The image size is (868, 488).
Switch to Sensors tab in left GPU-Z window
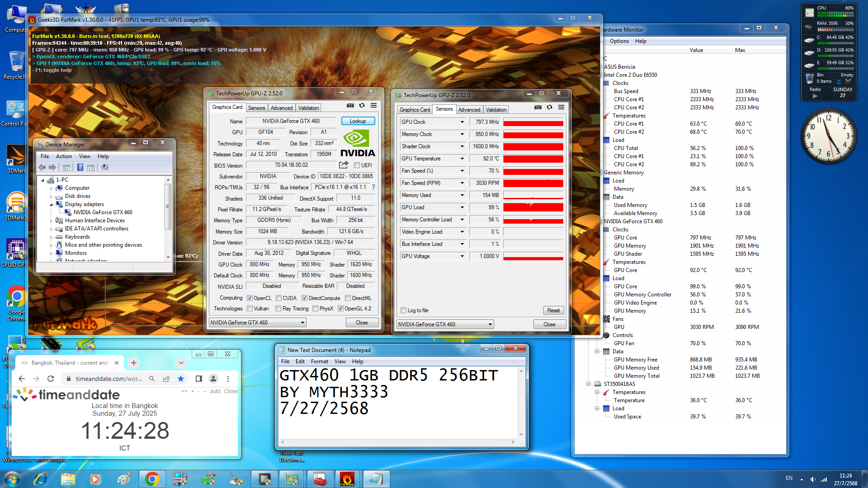pyautogui.click(x=256, y=108)
